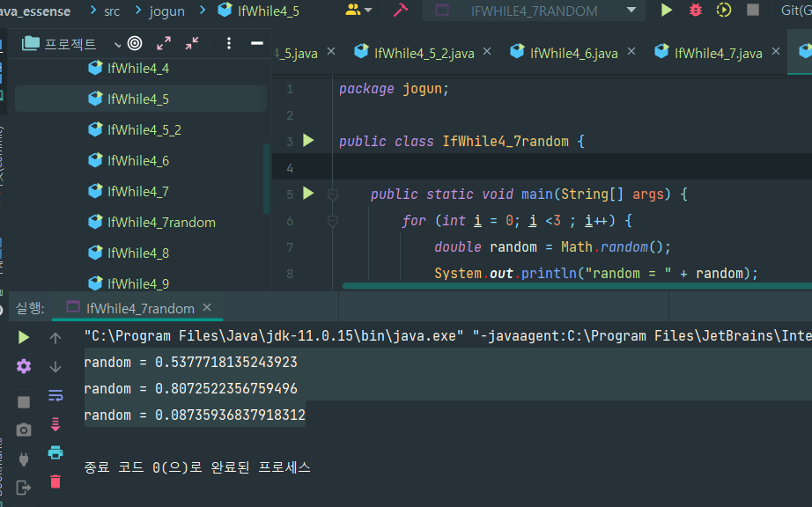Stop process in run panel
The width and height of the screenshot is (812, 507).
24,402
